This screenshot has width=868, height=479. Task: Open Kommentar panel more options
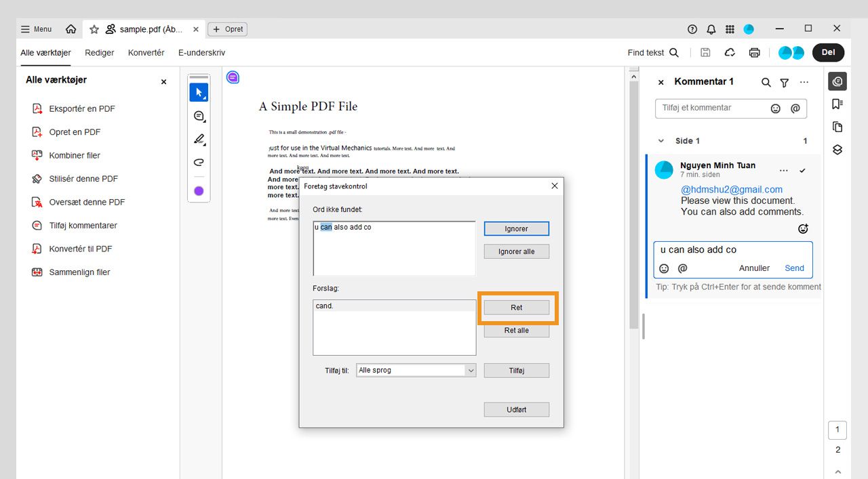pos(804,83)
